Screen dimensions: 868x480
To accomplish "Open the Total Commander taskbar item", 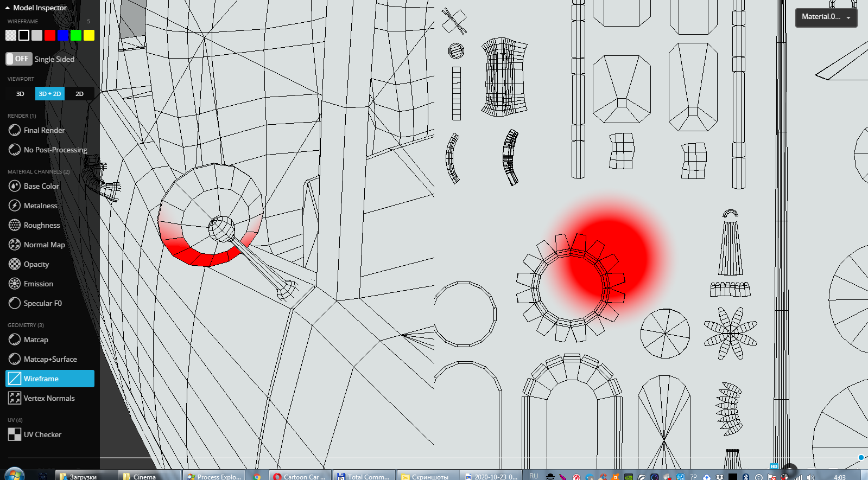I will (x=364, y=476).
